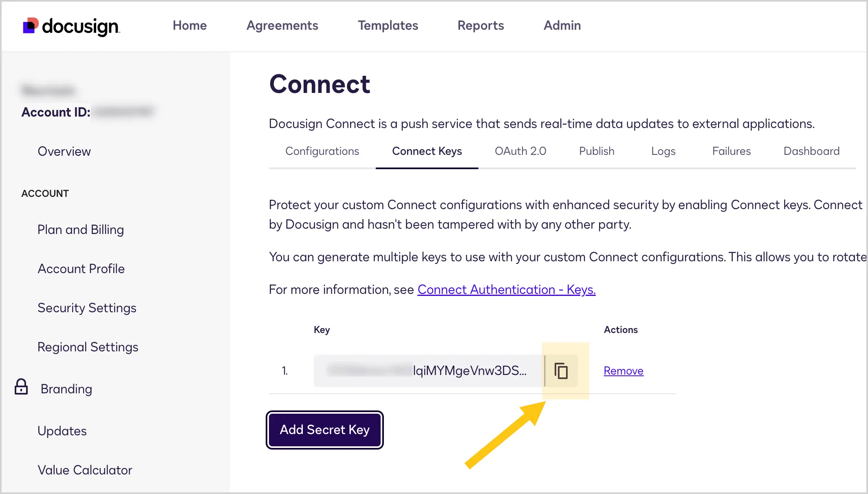Open the Admin section
Image resolution: width=868 pixels, height=494 pixels.
562,25
